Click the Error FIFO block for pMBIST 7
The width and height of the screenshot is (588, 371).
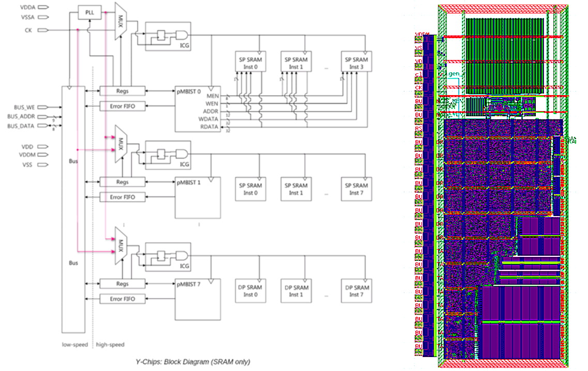[x=122, y=299]
